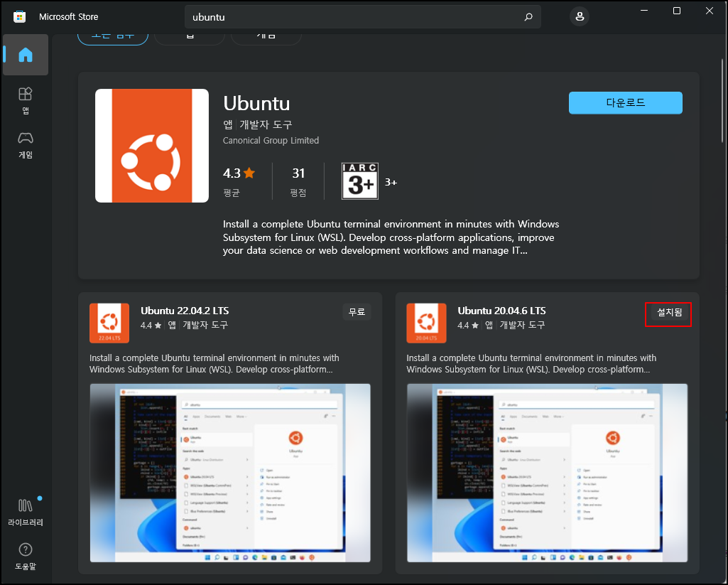Select the partially visible 게임 filter tab

point(266,37)
